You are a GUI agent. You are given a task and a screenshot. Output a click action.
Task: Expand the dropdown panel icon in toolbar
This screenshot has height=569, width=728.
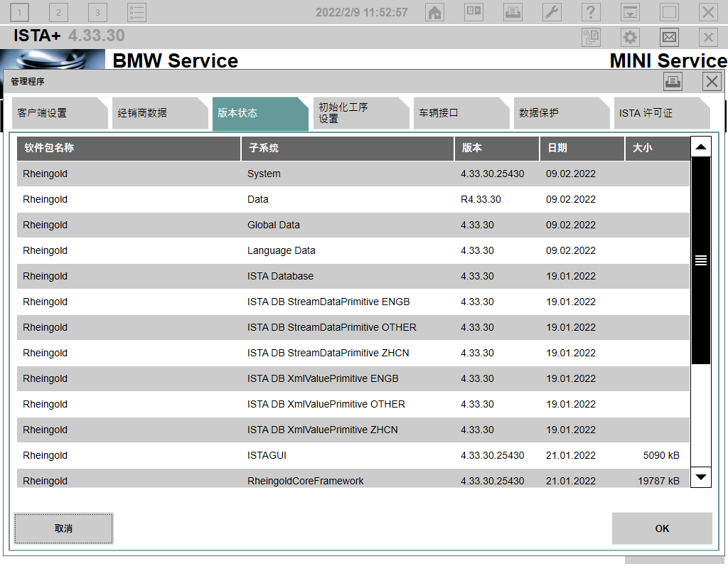pyautogui.click(x=630, y=12)
